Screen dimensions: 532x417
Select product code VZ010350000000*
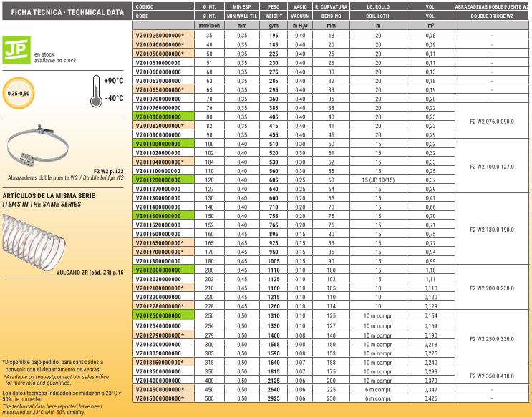coord(160,35)
